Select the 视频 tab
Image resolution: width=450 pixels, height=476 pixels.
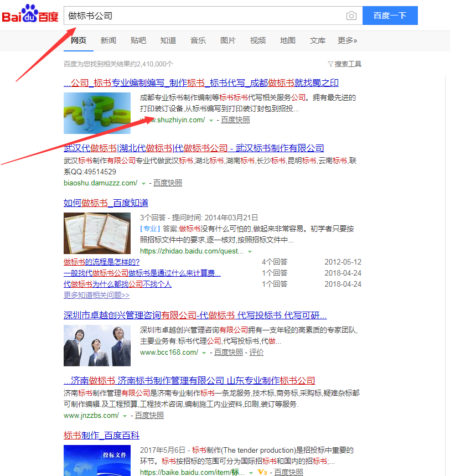(x=258, y=40)
